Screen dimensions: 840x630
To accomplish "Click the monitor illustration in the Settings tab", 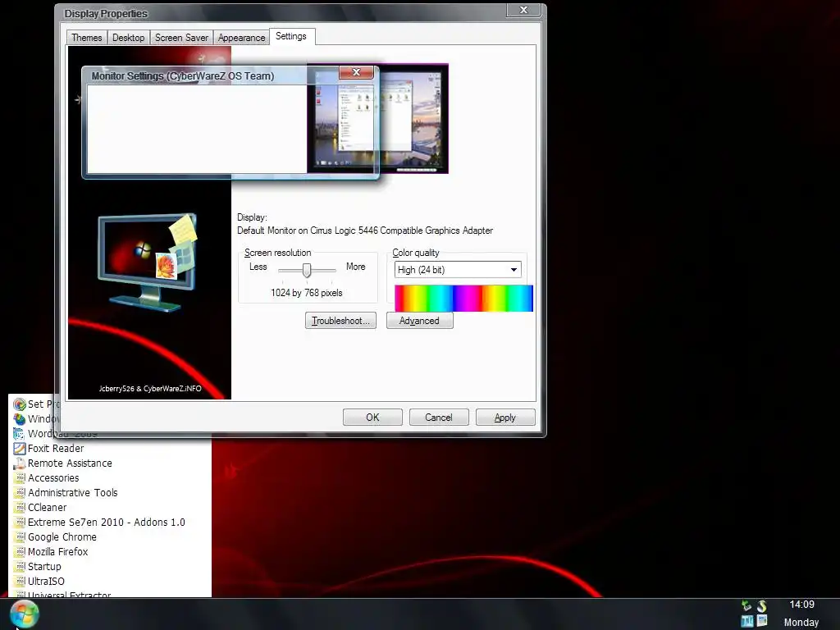I will 148,262.
